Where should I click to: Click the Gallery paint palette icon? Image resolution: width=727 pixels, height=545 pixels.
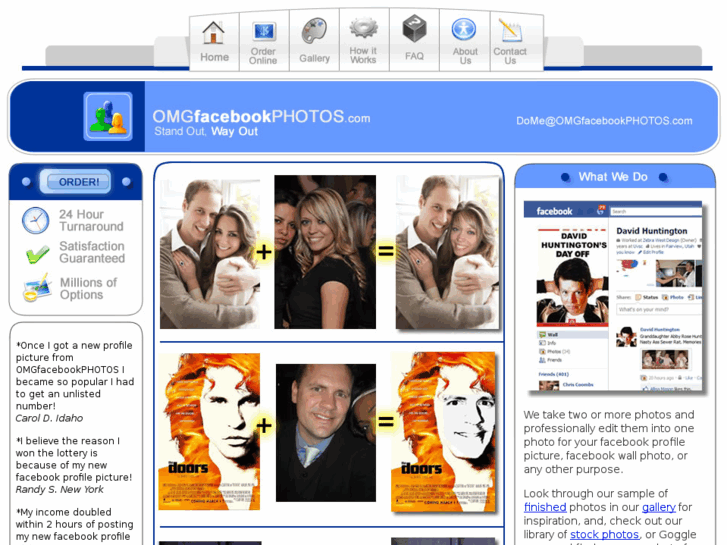click(x=314, y=31)
